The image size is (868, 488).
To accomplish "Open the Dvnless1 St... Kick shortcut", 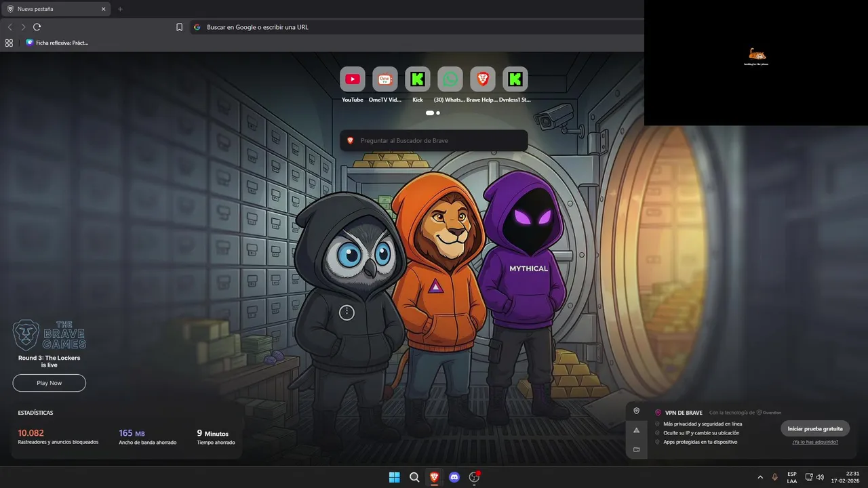I will pyautogui.click(x=515, y=79).
